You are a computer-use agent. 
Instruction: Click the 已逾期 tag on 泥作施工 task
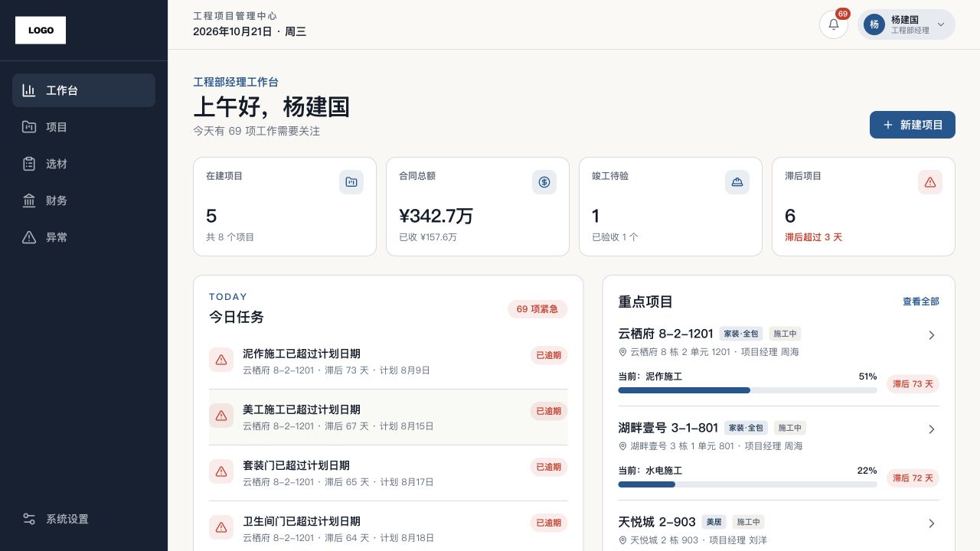(x=549, y=355)
